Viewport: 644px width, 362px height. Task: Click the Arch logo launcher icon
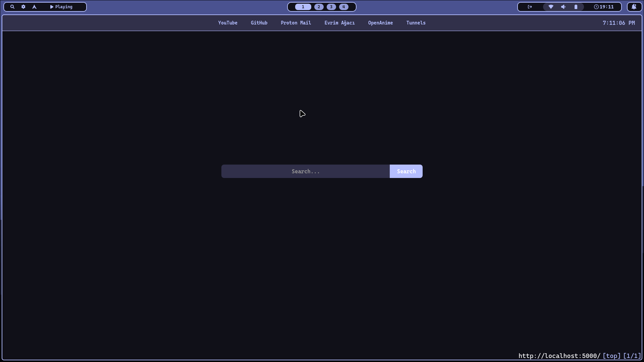click(x=34, y=7)
